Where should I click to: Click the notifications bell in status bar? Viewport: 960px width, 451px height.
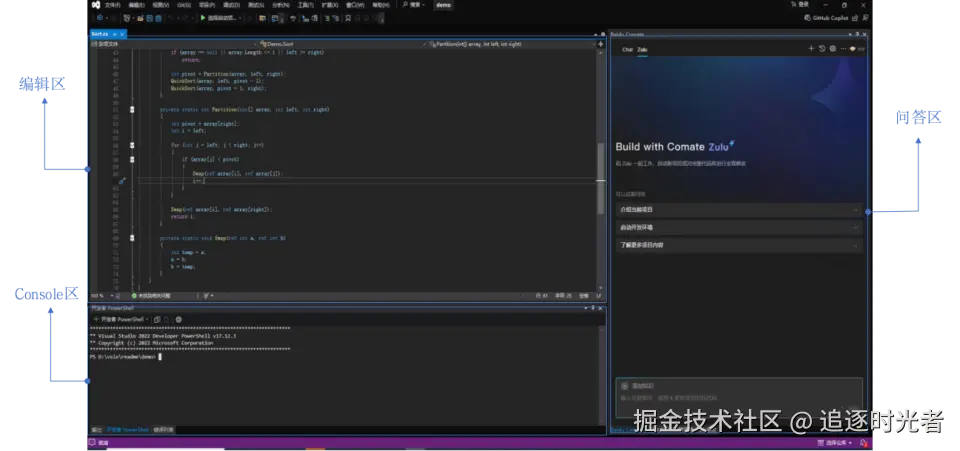pos(863,443)
